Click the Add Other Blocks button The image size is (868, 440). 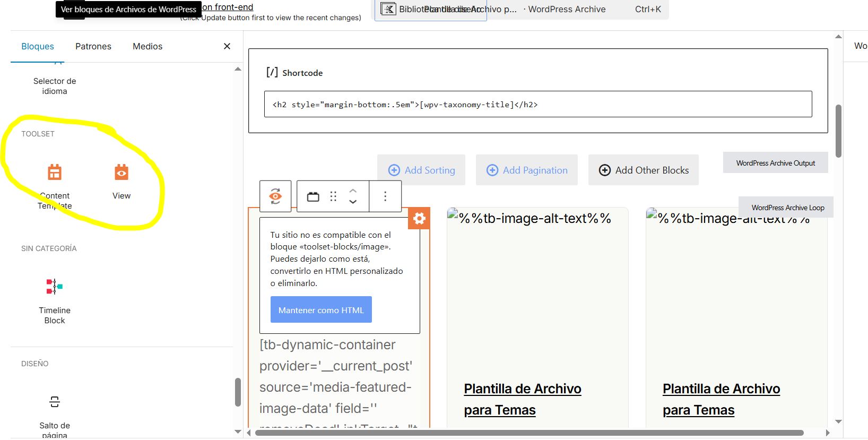click(643, 170)
